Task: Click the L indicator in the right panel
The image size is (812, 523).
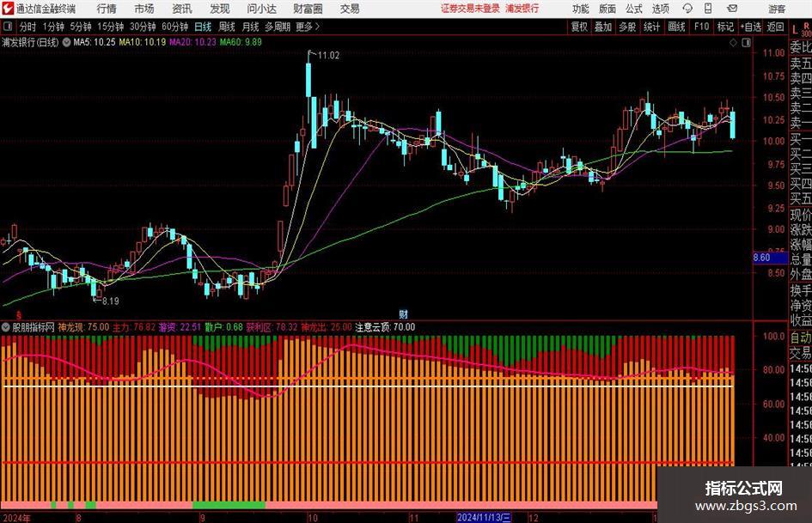Action: pyautogui.click(x=795, y=30)
